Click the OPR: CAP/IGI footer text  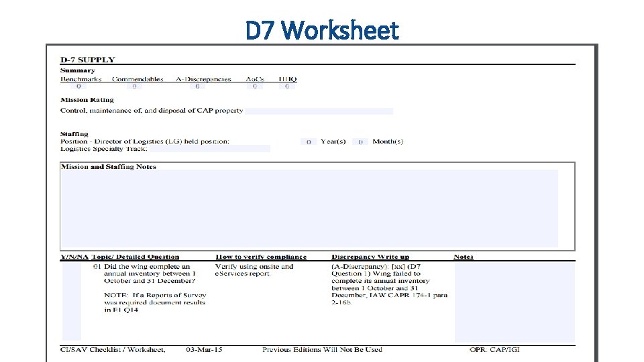tap(494, 350)
